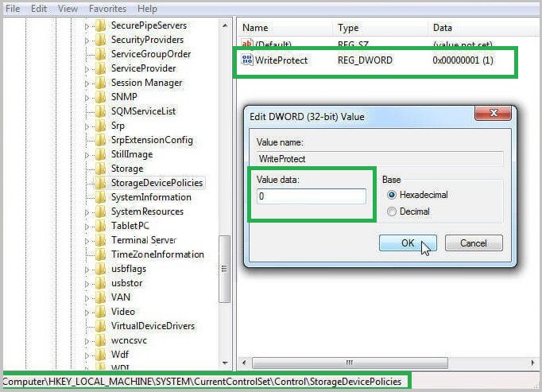542x392 pixels.
Task: Click the SrpExtensionConfig folder icon
Action: click(101, 140)
